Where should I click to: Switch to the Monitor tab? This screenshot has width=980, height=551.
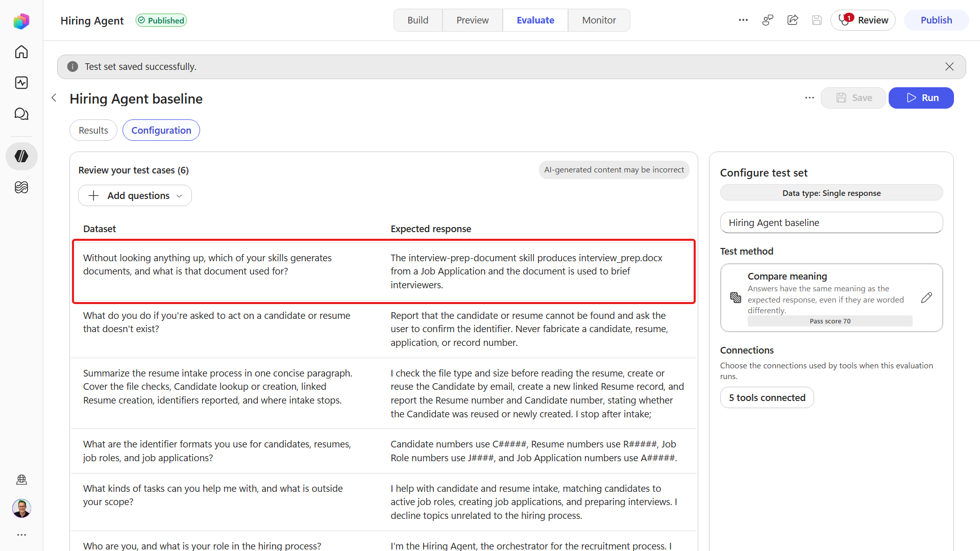(x=599, y=20)
